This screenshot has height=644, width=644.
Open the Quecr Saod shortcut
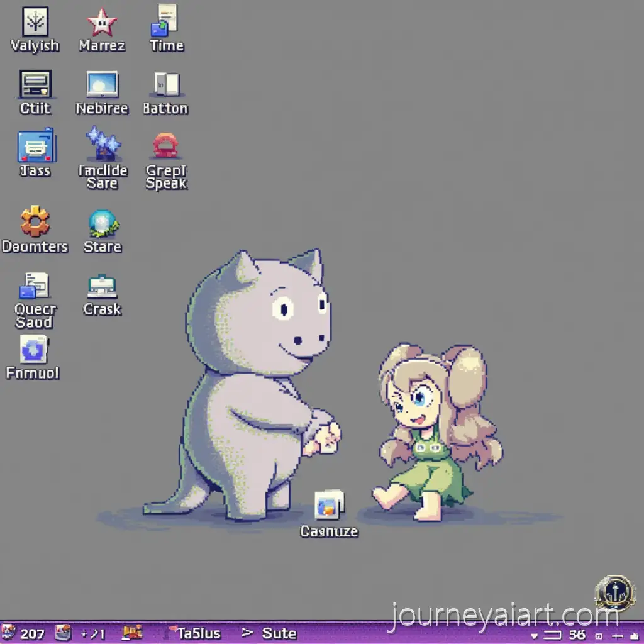tap(35, 286)
